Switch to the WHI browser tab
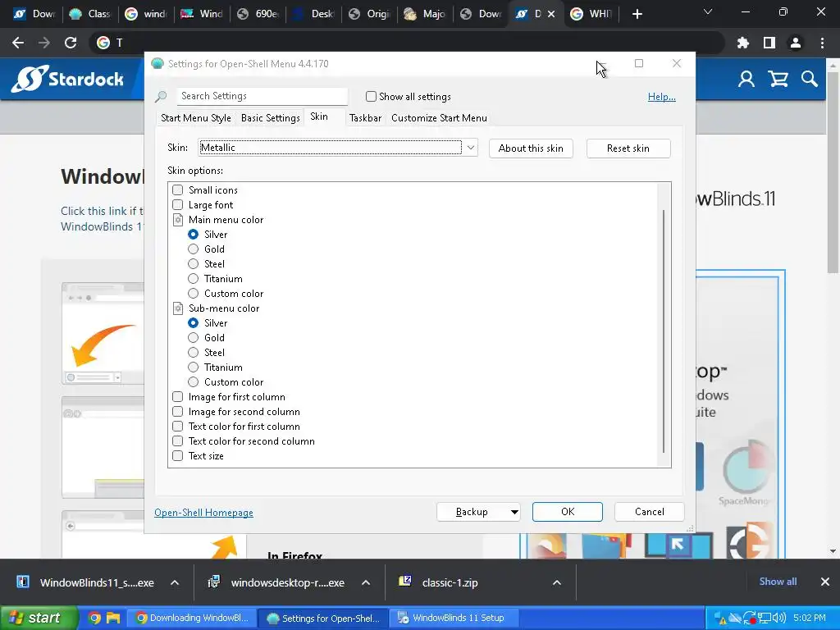The width and height of the screenshot is (840, 630). [591, 14]
